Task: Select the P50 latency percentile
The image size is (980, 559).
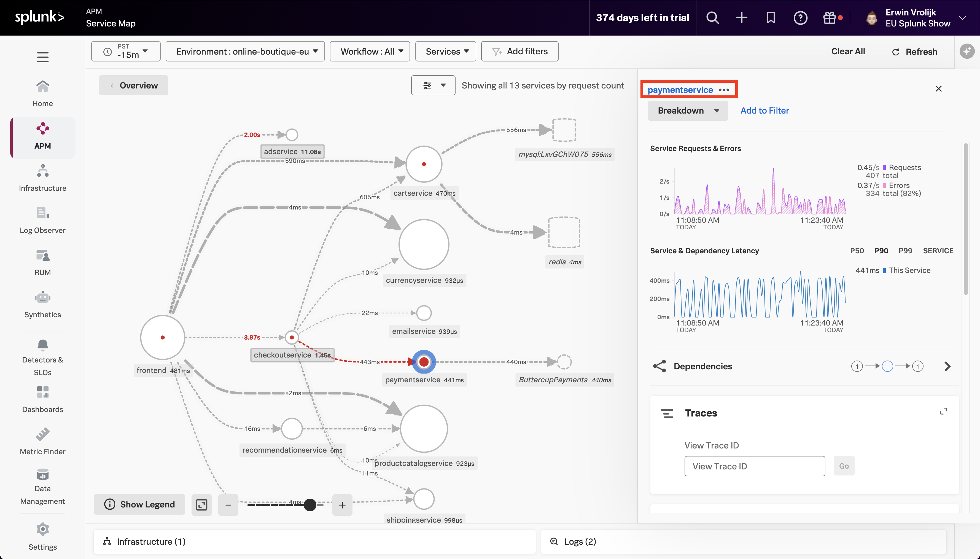Action: (857, 251)
